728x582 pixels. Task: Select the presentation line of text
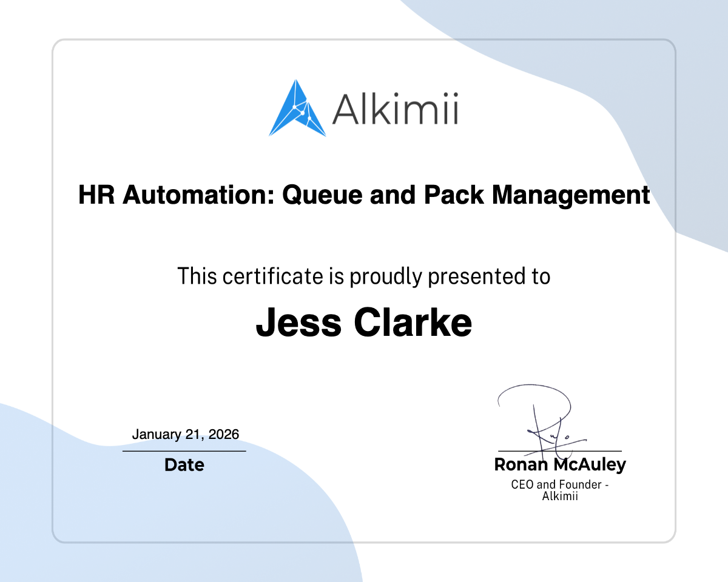click(x=363, y=276)
